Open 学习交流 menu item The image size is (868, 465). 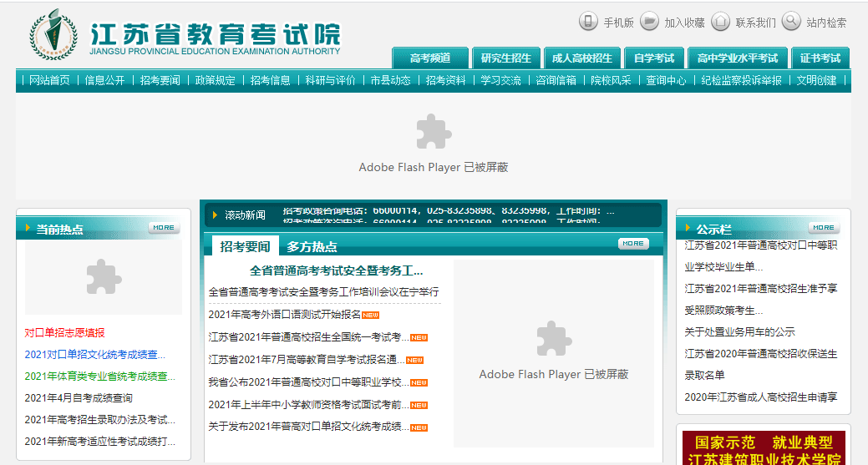coord(501,80)
